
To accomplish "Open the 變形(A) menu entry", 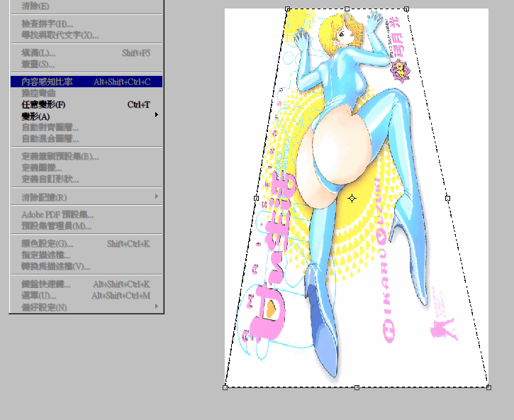I will click(86, 116).
